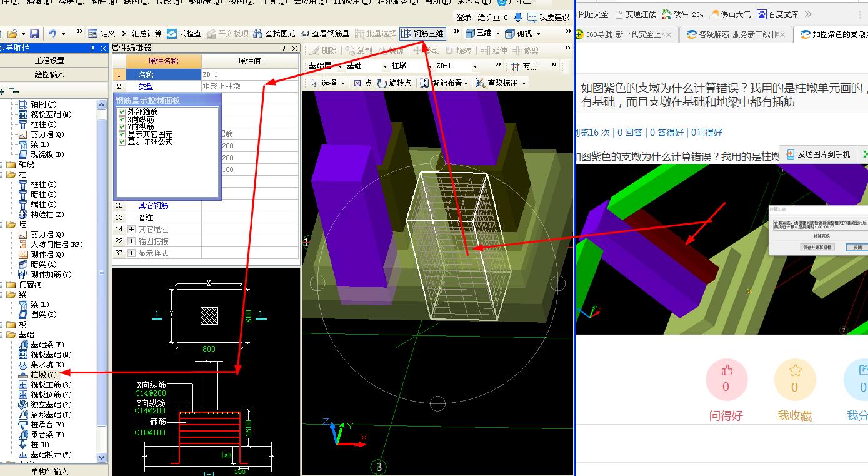Open the ZD-1 component dropdown
This screenshot has width=868, height=476.
(x=475, y=66)
